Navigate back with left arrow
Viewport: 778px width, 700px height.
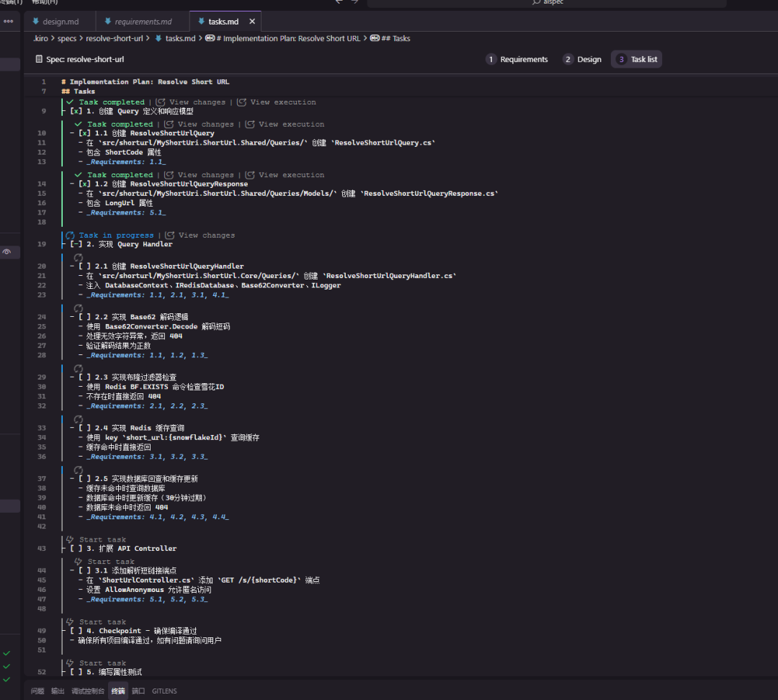tap(339, 2)
